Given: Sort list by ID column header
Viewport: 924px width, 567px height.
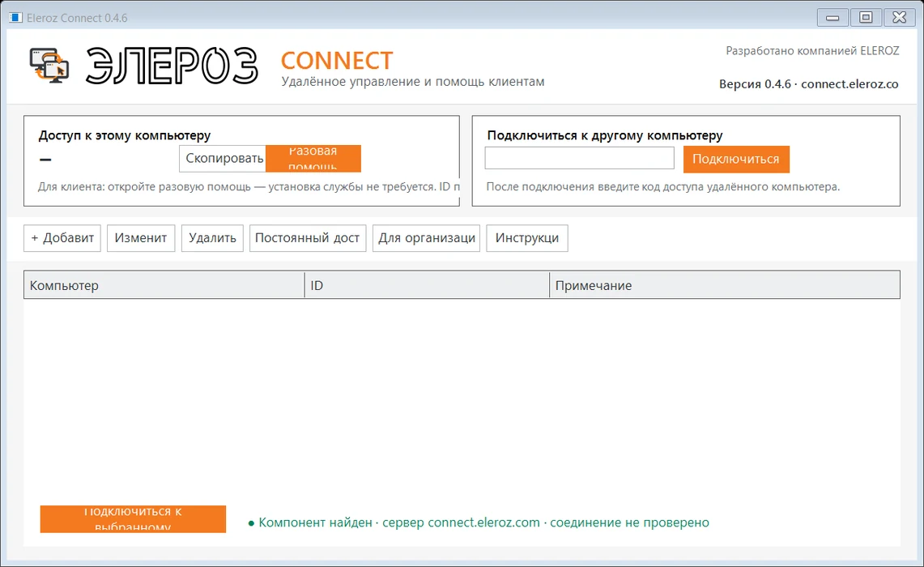Looking at the screenshot, I should 427,285.
